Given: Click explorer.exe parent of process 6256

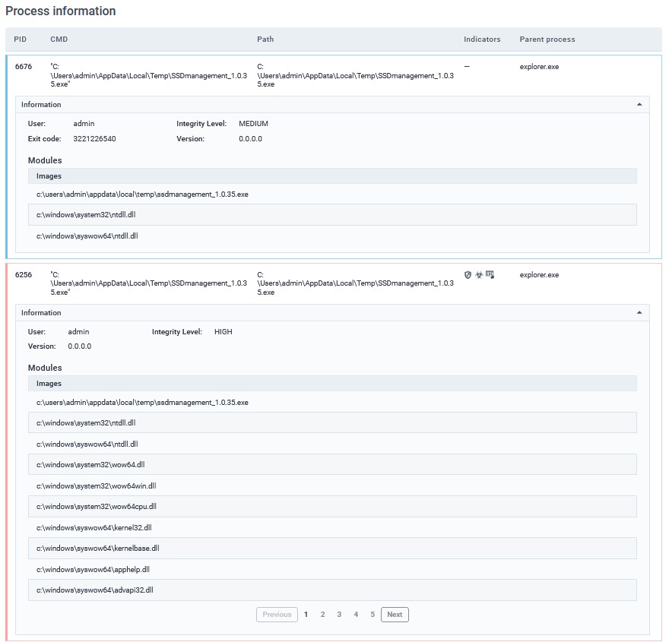Looking at the screenshot, I should (x=539, y=275).
